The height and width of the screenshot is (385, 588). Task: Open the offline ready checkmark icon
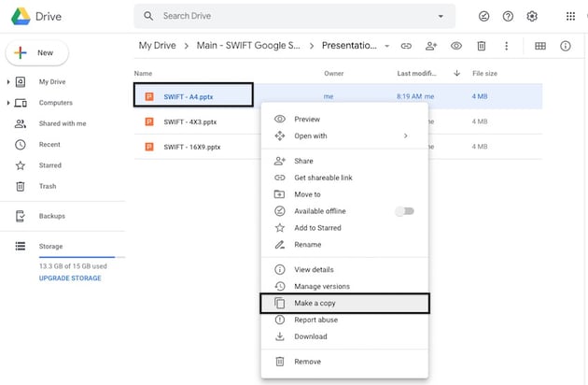pyautogui.click(x=483, y=16)
